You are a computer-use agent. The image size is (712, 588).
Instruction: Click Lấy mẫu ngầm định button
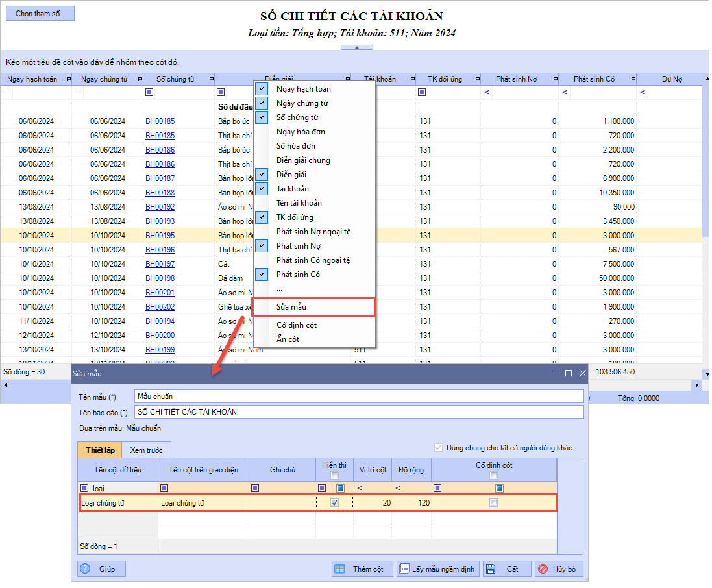[437, 569]
